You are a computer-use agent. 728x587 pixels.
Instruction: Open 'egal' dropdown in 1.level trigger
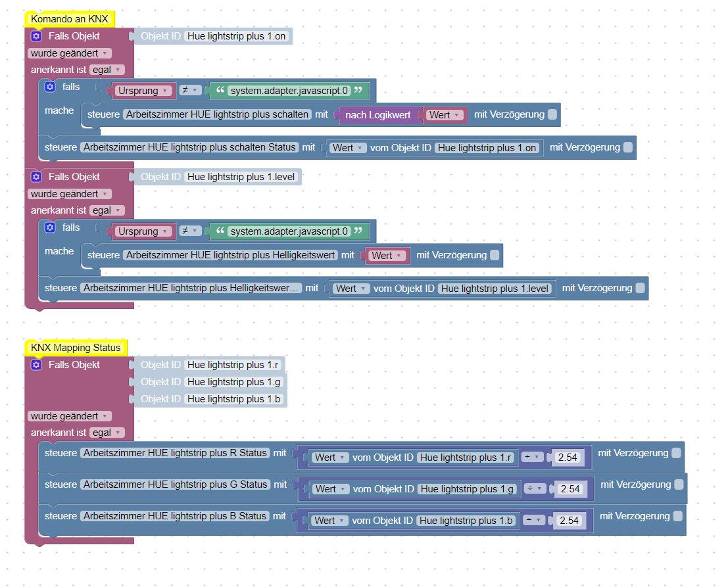[107, 210]
